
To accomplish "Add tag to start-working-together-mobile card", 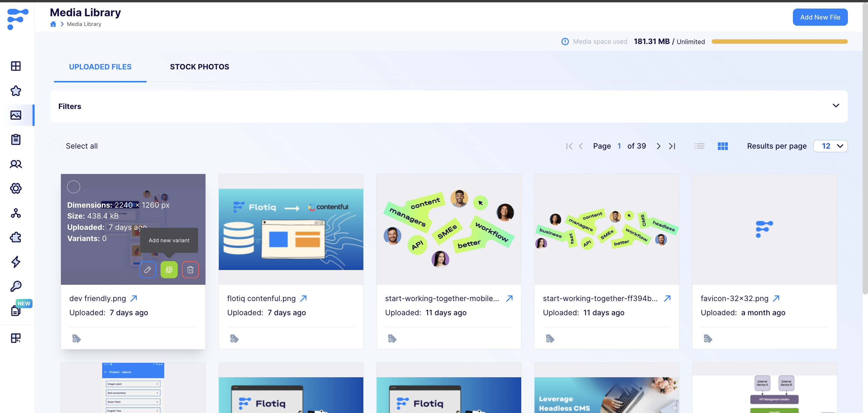I will (x=392, y=339).
